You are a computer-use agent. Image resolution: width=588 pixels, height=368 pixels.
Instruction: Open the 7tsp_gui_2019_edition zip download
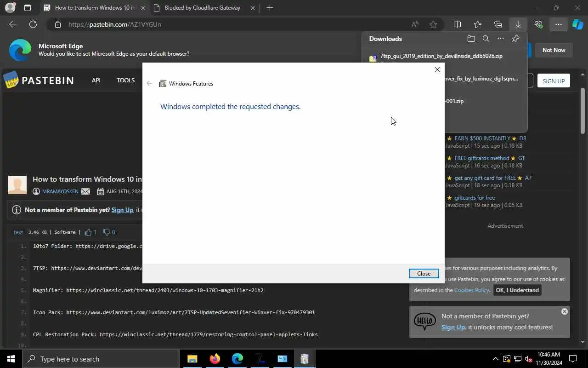coord(441,56)
